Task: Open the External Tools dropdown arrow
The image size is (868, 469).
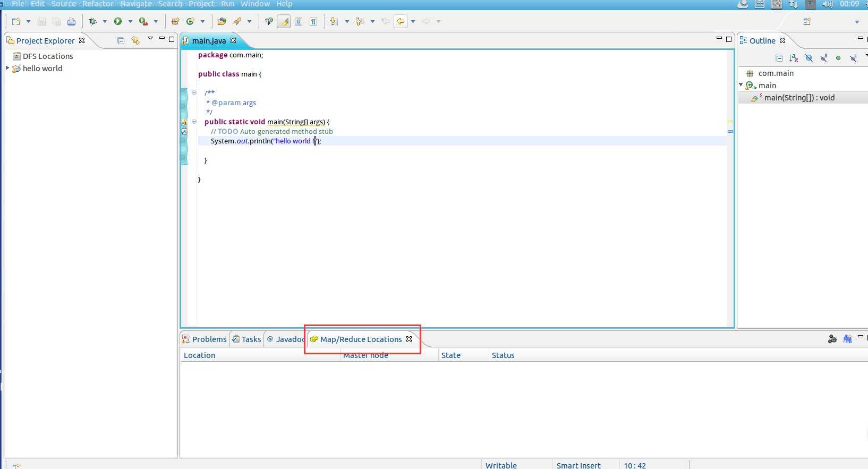Action: click(156, 22)
